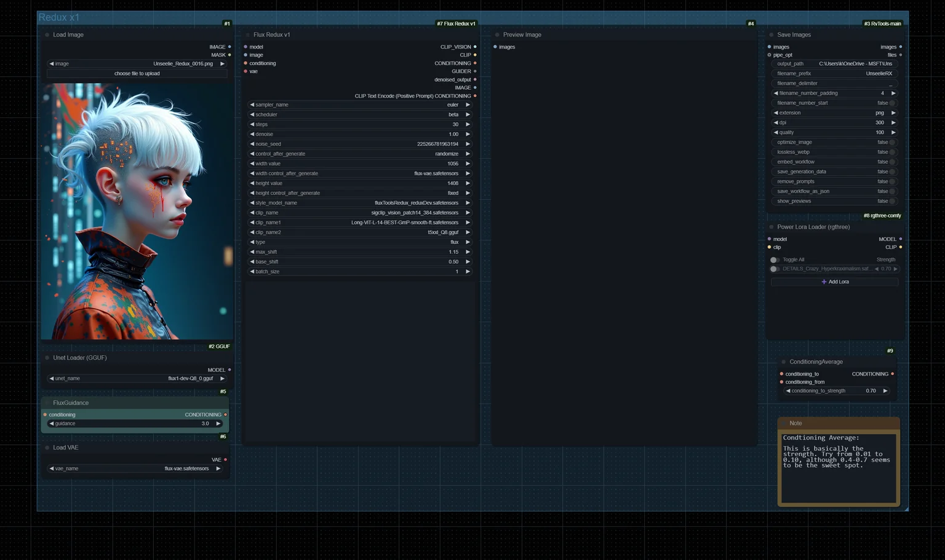
Task: Click the vae input slot on Flux Redux
Action: [245, 71]
